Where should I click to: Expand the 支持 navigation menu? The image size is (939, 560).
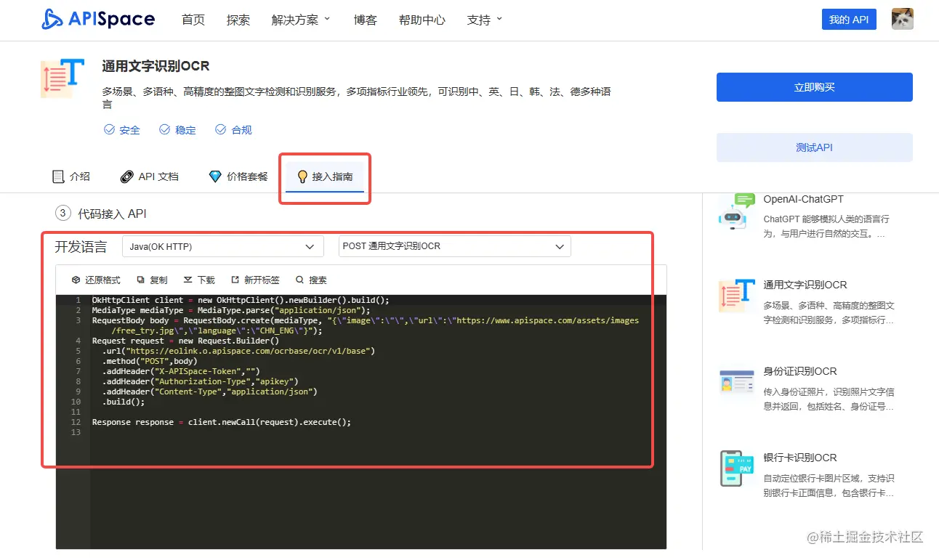pyautogui.click(x=485, y=20)
